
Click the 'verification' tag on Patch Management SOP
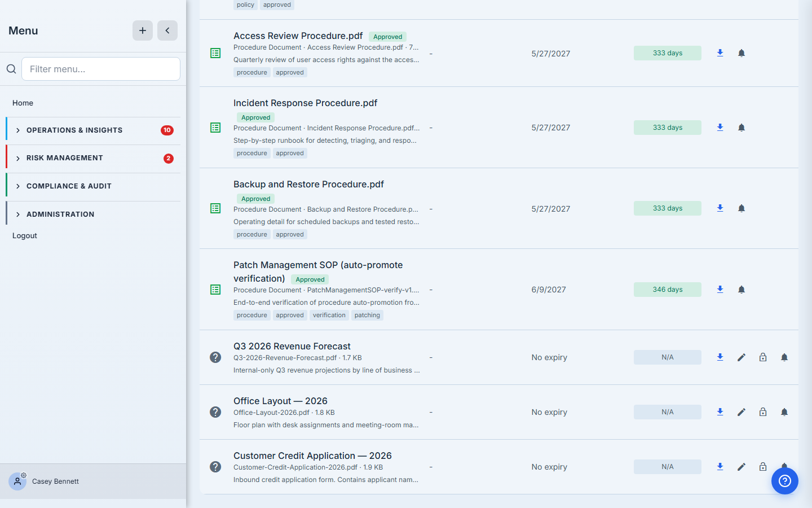click(x=329, y=316)
